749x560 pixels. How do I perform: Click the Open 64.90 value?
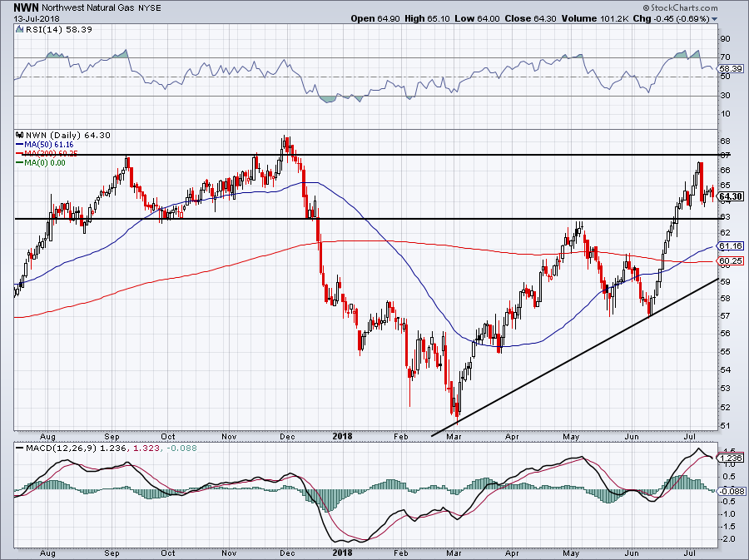[x=375, y=18]
